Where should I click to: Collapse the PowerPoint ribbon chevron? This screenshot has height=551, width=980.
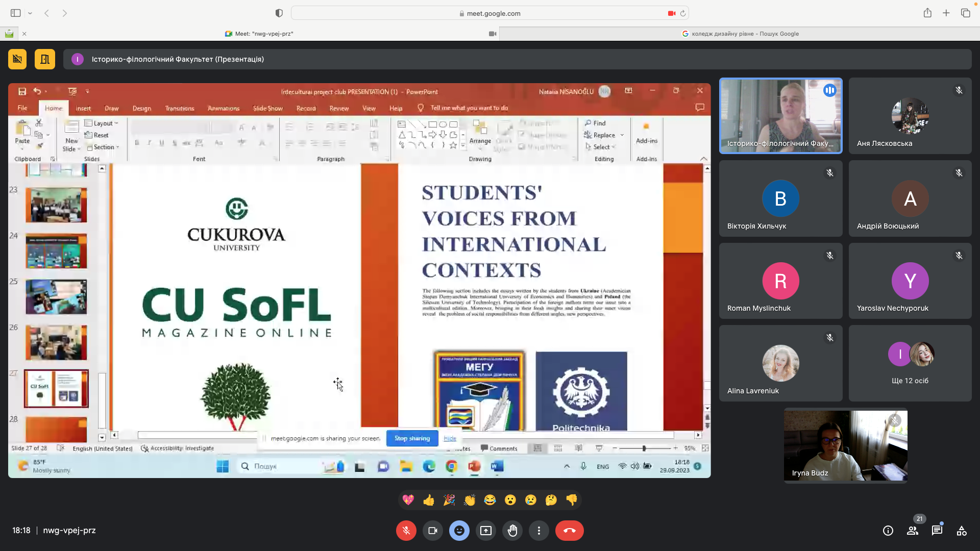click(x=704, y=159)
